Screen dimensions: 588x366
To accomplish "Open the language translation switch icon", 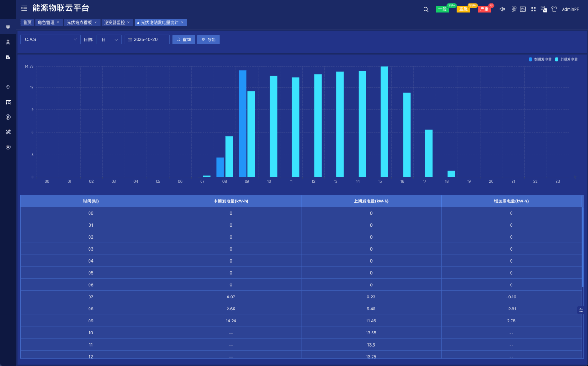I will pos(544,9).
